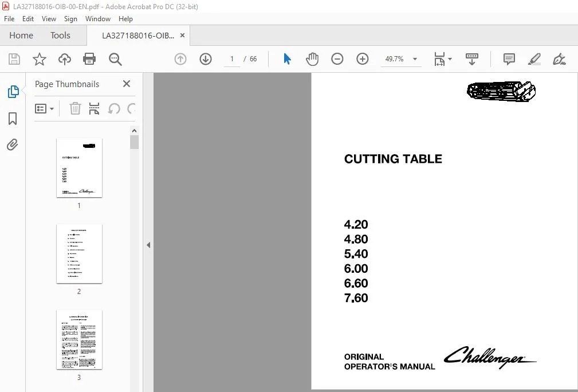
Task: Close the LA327188016-OIB document tab
Action: pos(183,36)
